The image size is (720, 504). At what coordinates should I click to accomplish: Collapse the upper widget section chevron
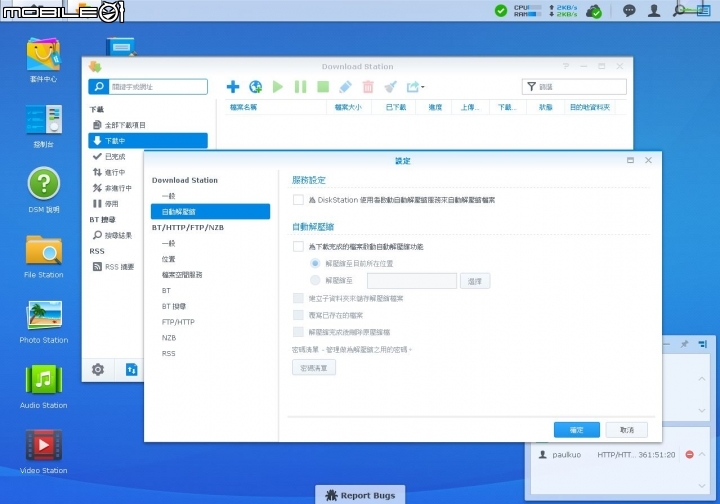click(702, 379)
